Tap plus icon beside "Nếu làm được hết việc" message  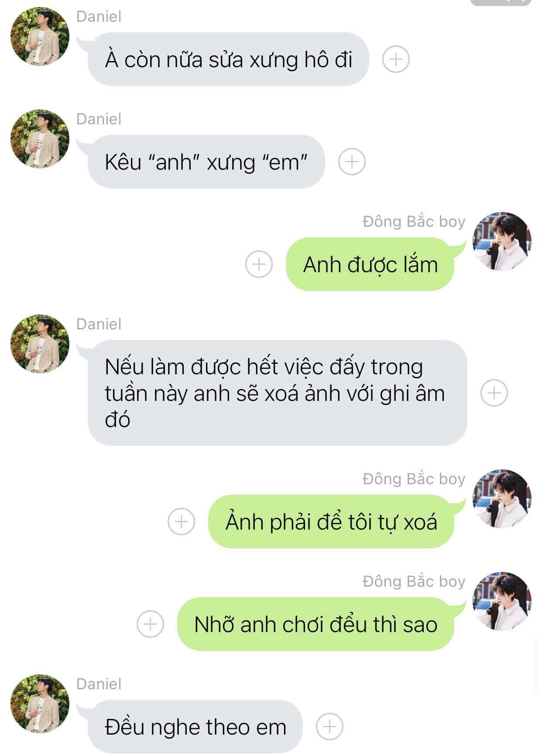click(494, 393)
